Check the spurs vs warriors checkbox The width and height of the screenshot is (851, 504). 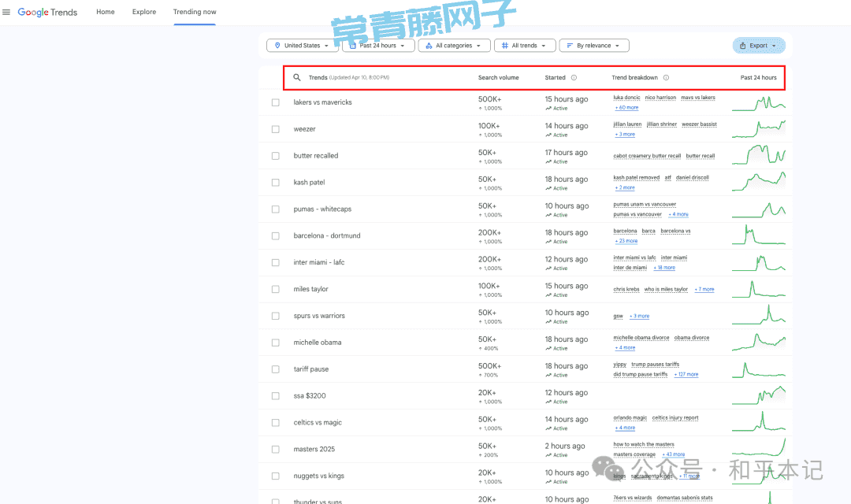pos(276,316)
